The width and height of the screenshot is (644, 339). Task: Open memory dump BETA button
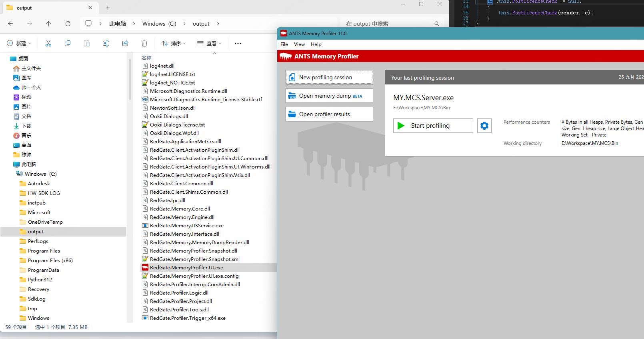(x=329, y=96)
